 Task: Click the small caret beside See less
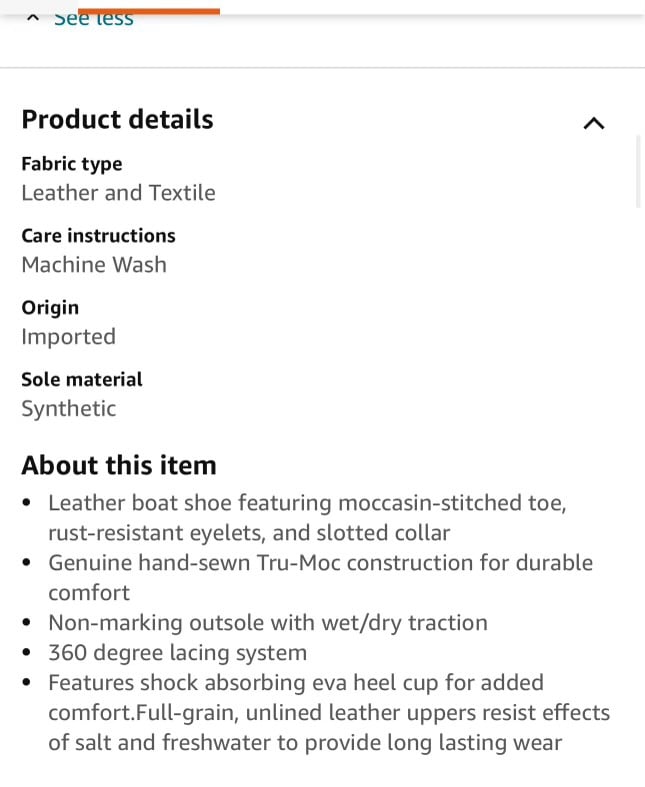click(33, 18)
